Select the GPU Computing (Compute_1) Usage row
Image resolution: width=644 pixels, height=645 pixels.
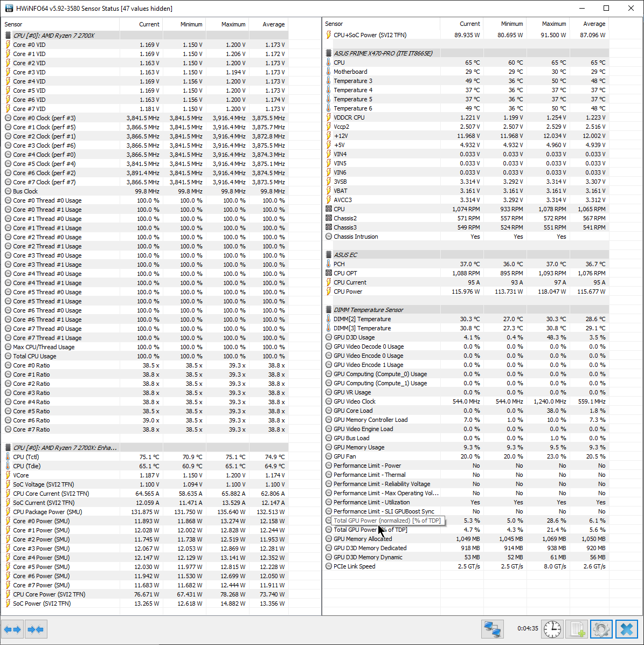click(x=466, y=383)
